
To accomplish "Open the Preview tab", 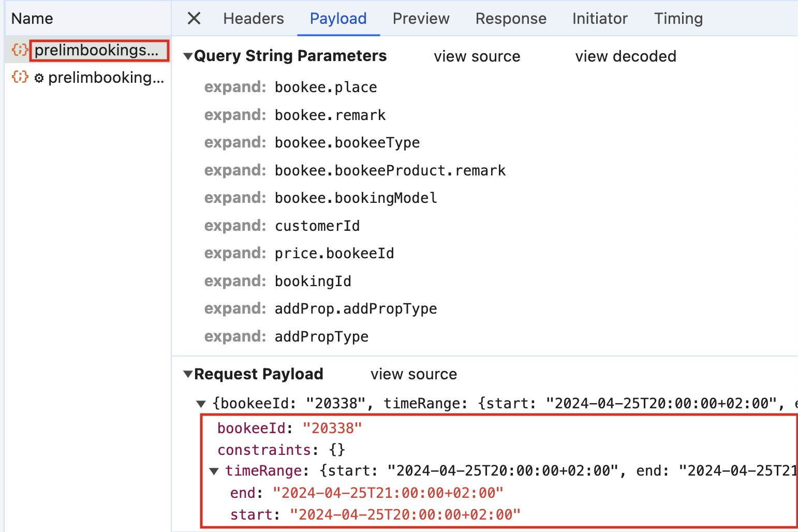I will point(421,19).
